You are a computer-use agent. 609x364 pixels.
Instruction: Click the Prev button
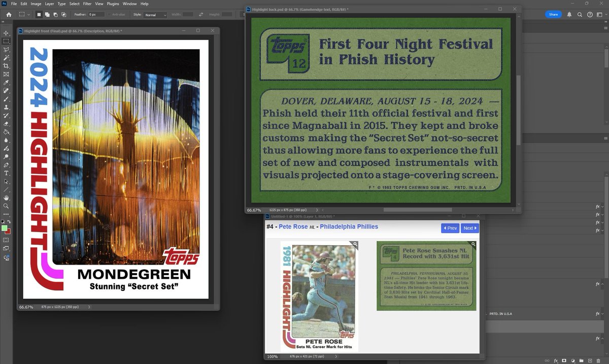click(450, 228)
